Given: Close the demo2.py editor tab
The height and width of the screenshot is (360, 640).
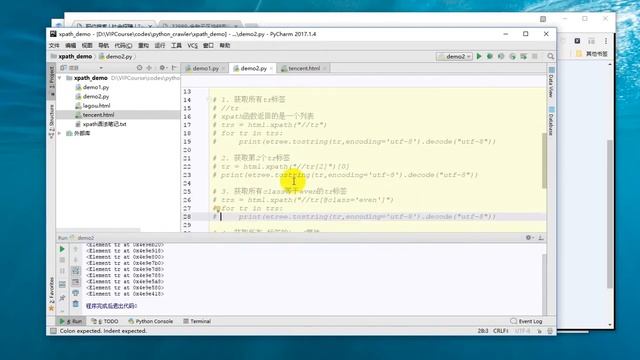Looking at the screenshot, I should pos(271,69).
